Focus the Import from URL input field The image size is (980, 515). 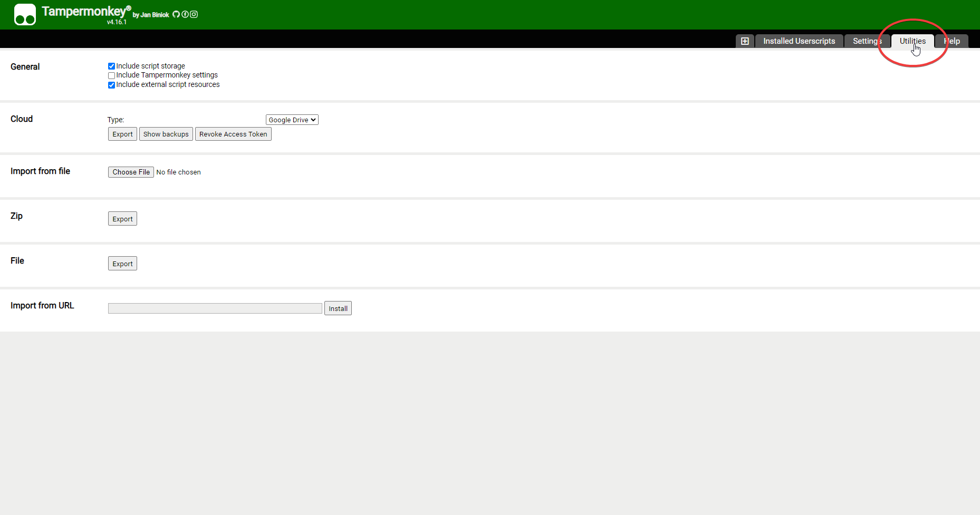pos(215,308)
